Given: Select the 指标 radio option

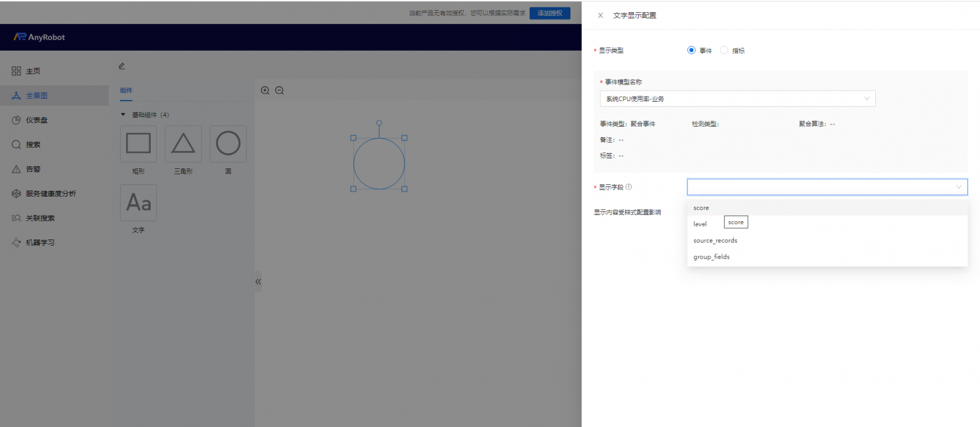Looking at the screenshot, I should pos(724,50).
